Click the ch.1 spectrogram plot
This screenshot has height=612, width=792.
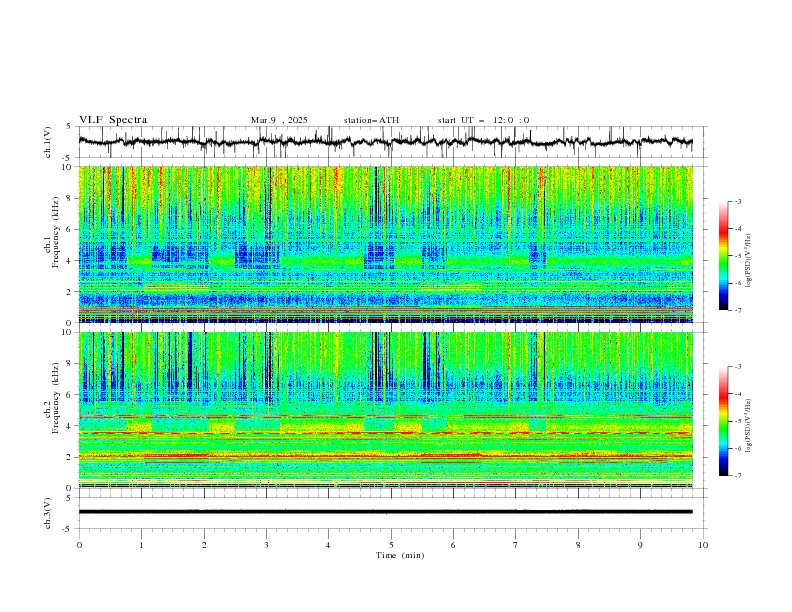[386, 244]
